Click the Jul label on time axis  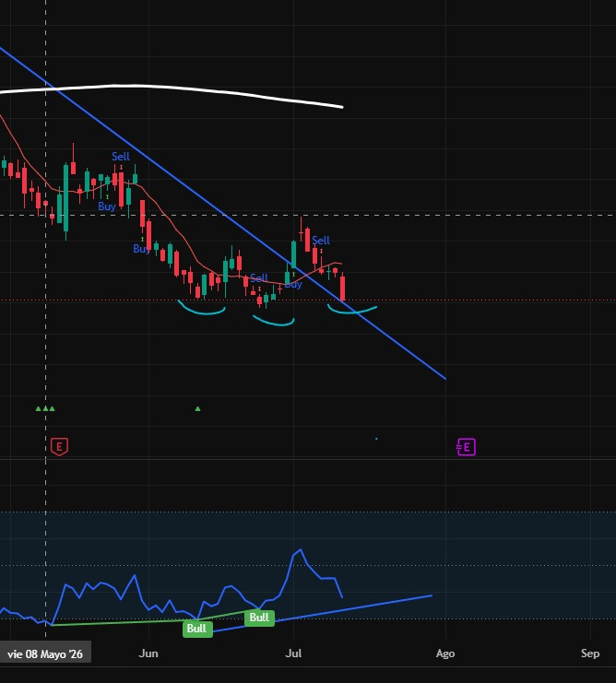coord(293,654)
